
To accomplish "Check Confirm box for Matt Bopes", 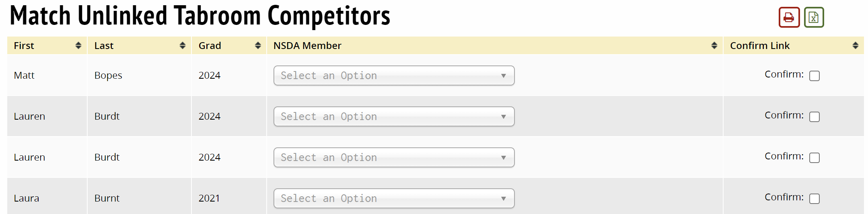I will coord(814,76).
